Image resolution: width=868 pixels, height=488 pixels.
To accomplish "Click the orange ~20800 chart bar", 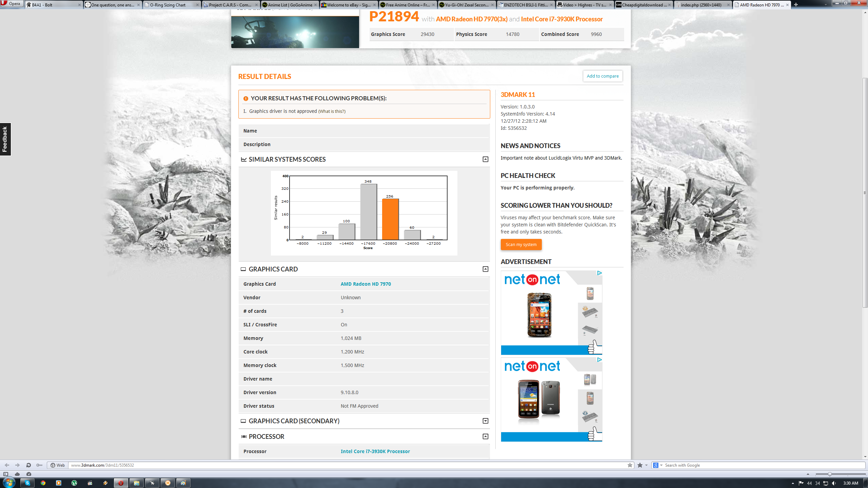I will (x=390, y=219).
